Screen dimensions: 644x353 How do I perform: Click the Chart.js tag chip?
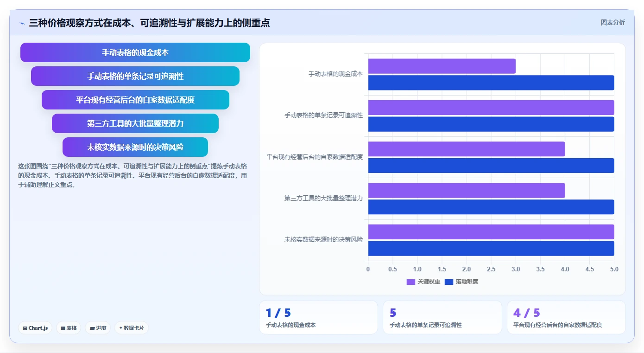point(35,328)
